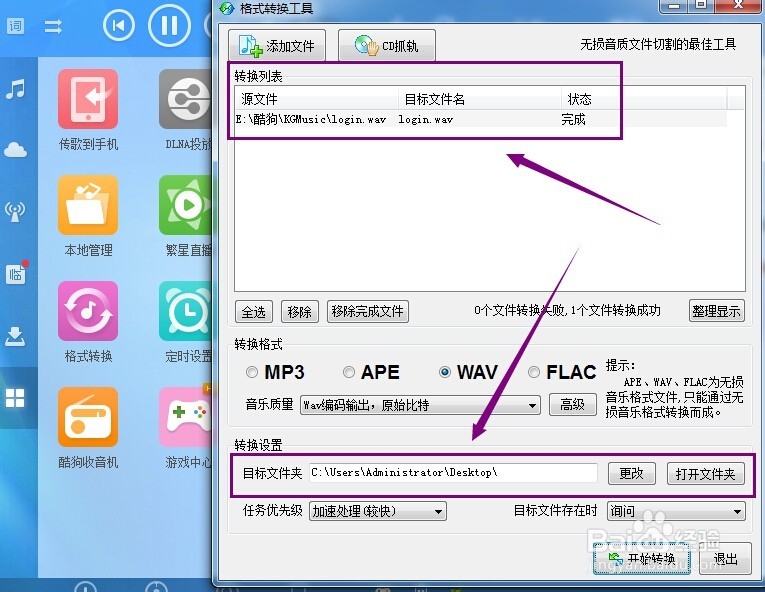
Task: Click 开始转换 button
Action: (642, 558)
